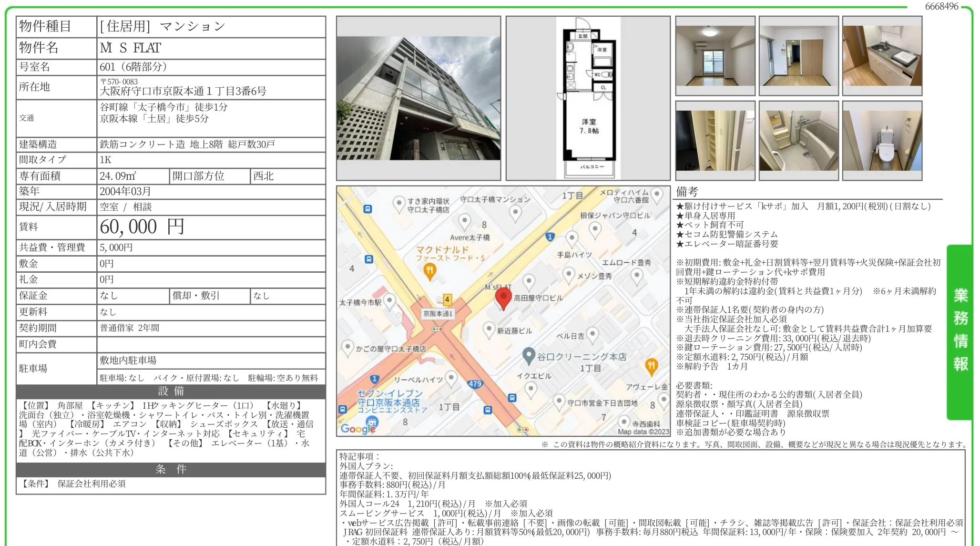
Task: Click the structure value 鉄筋コンクリート造 地上8階
Action: [161, 144]
